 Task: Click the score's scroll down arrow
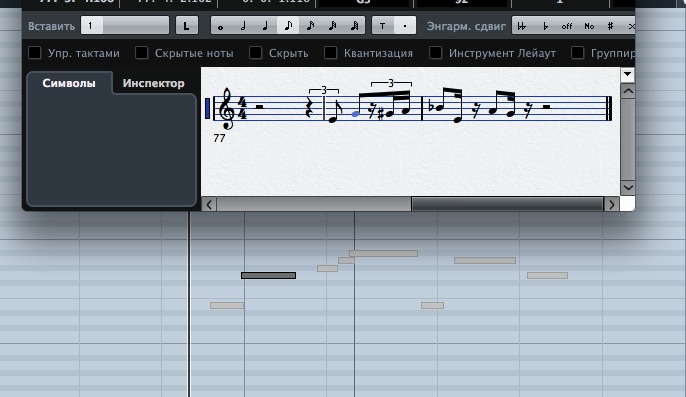[x=627, y=188]
